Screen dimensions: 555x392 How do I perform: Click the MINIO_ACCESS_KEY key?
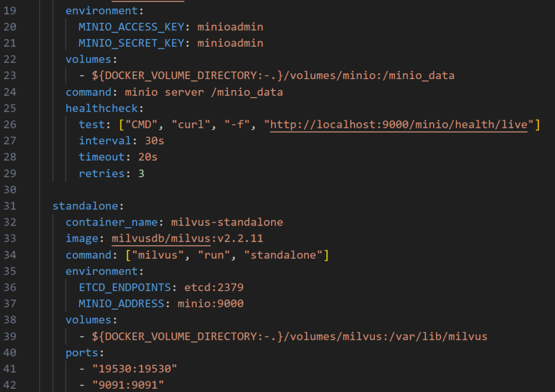pyautogui.click(x=131, y=27)
